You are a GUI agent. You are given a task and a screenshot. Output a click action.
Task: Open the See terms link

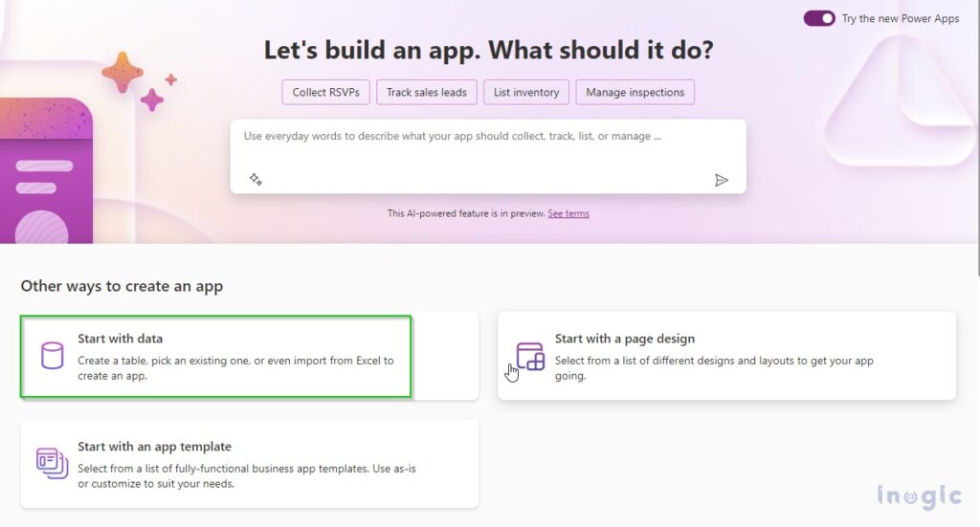568,213
